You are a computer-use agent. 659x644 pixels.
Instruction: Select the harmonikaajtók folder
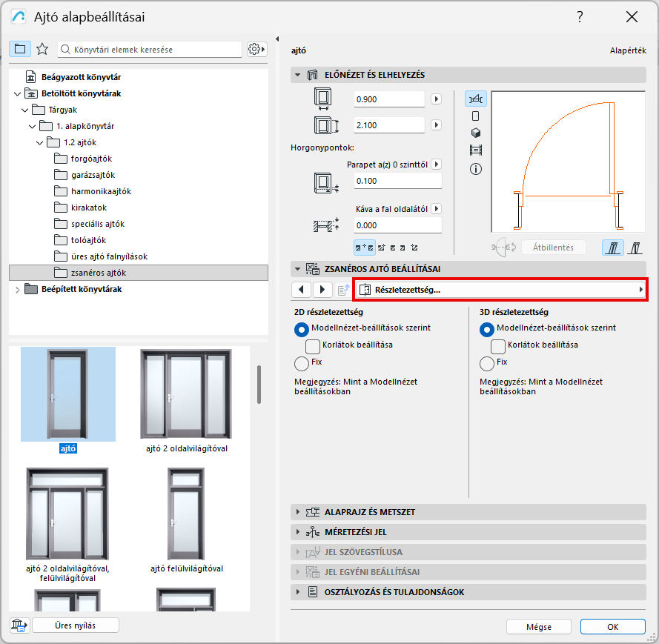[x=101, y=191]
